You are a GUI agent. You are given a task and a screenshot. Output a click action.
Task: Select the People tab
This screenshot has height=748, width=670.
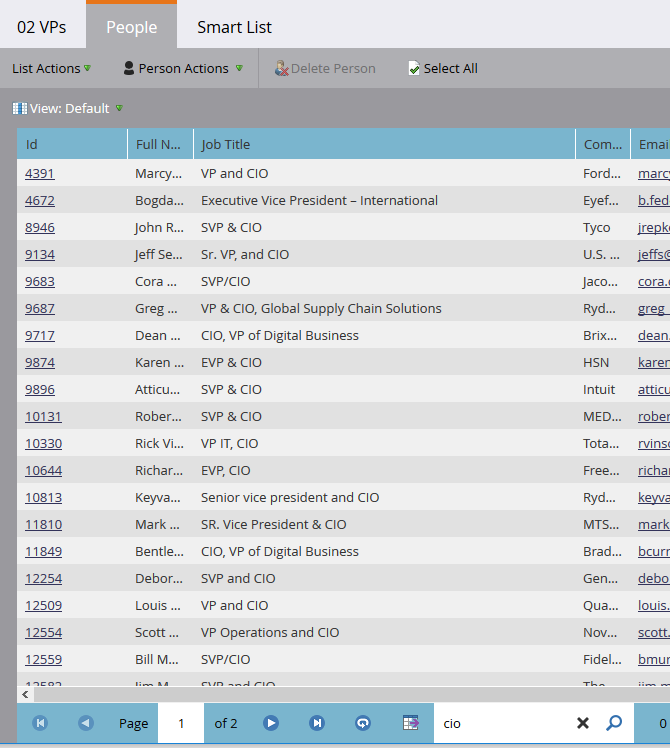[x=132, y=26]
